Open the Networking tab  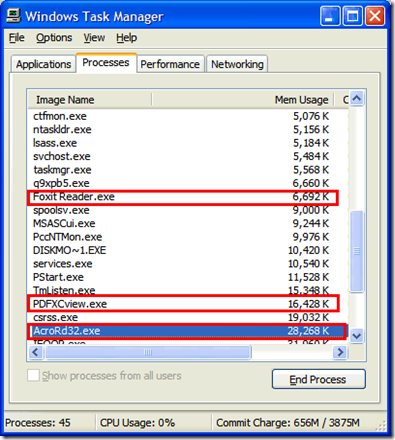click(237, 64)
